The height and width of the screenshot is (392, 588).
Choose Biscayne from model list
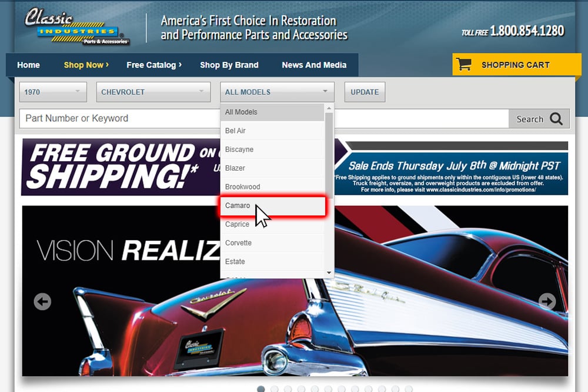(272, 150)
